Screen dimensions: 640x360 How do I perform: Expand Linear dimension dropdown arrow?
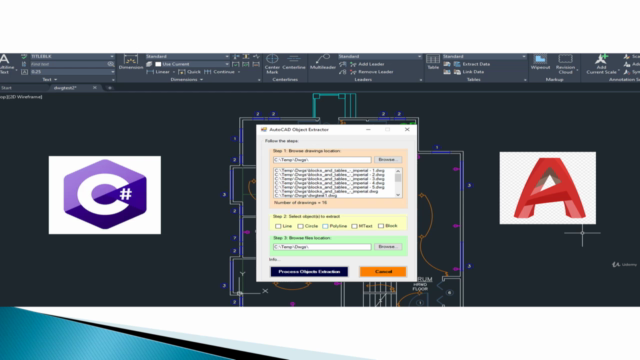tap(173, 72)
